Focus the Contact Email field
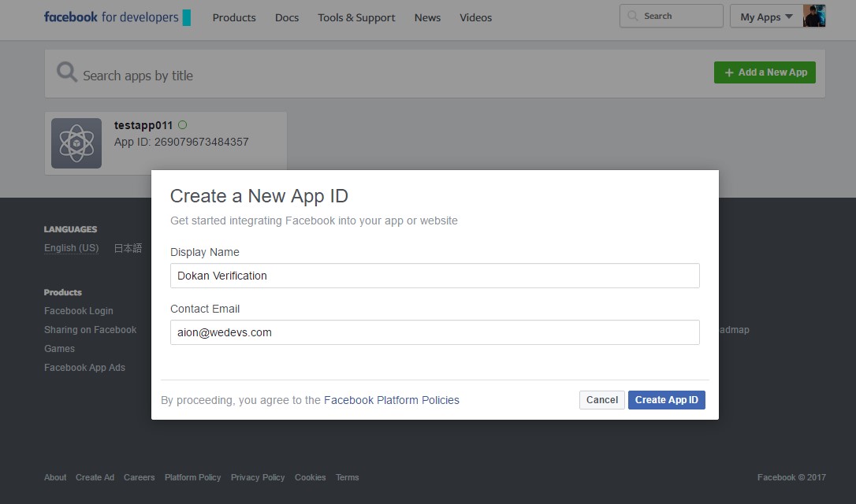Viewport: 856px width, 504px height. click(434, 332)
